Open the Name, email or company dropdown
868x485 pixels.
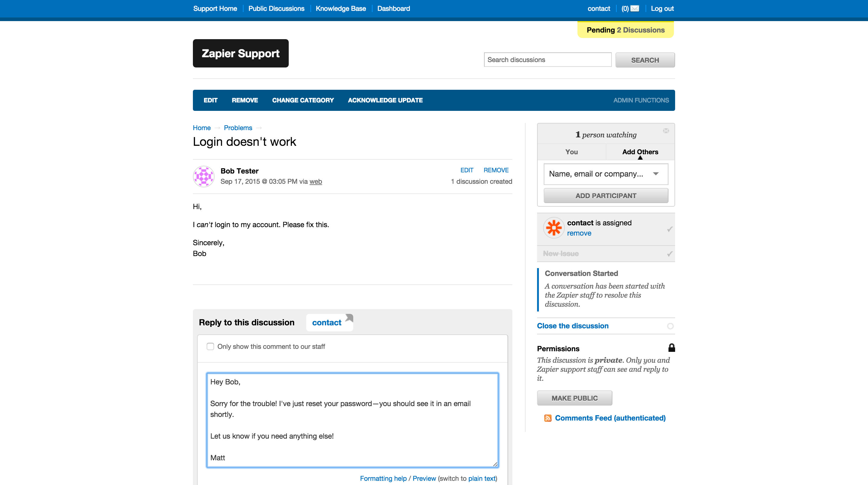click(x=605, y=174)
